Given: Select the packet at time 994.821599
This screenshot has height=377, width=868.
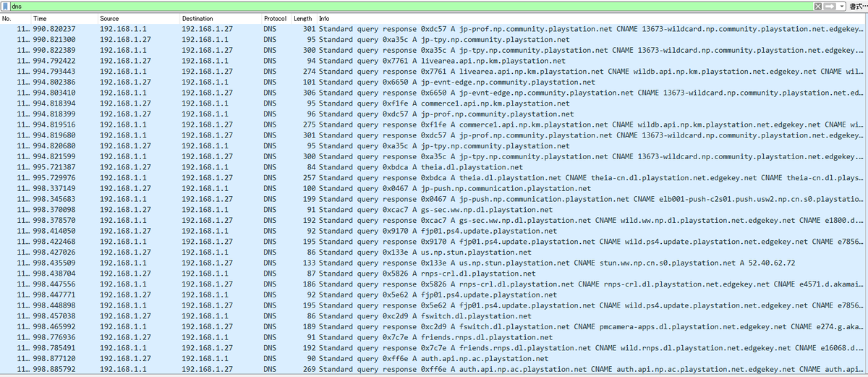Looking at the screenshot, I should tap(431, 156).
